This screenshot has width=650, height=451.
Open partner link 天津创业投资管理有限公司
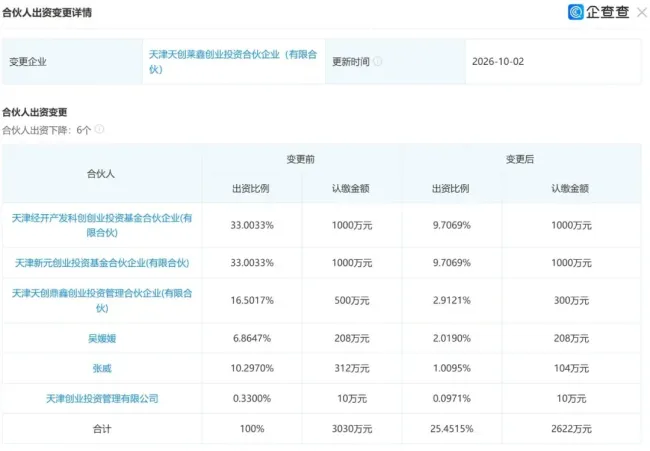tap(102, 398)
